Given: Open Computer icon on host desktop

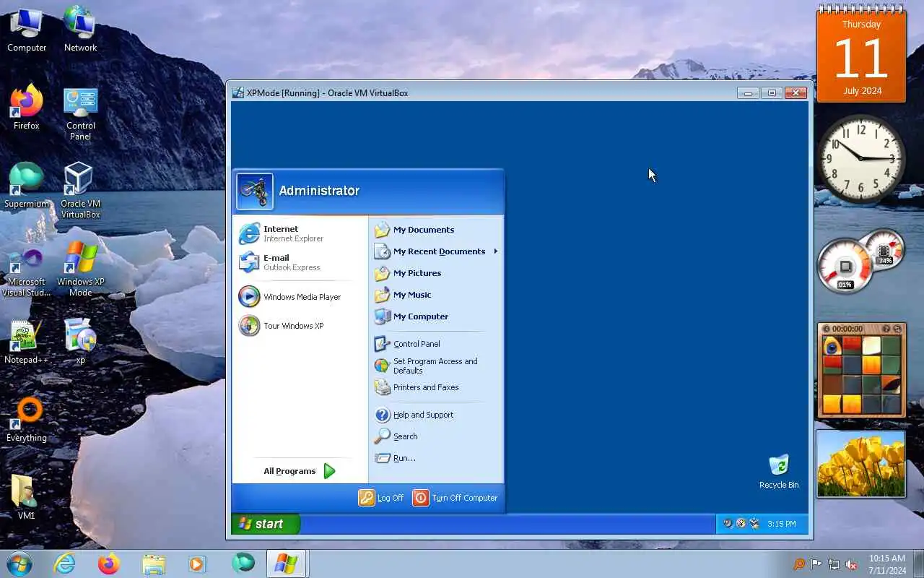Looking at the screenshot, I should pyautogui.click(x=27, y=29).
